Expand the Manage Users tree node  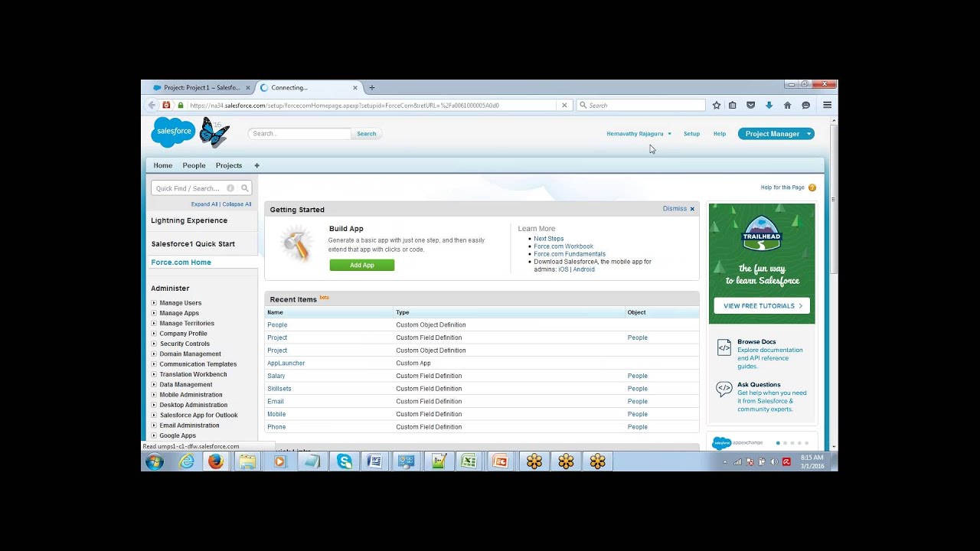point(154,303)
